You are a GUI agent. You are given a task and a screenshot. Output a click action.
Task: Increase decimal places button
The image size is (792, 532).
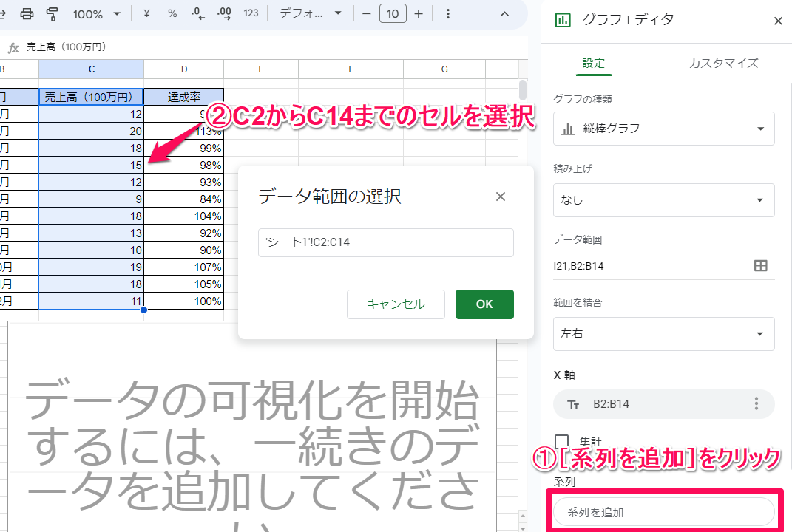(224, 13)
